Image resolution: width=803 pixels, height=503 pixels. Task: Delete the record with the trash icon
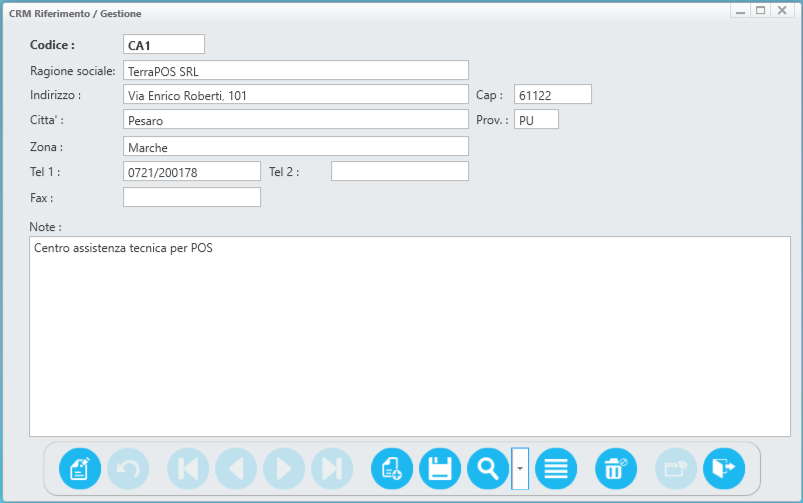[616, 468]
